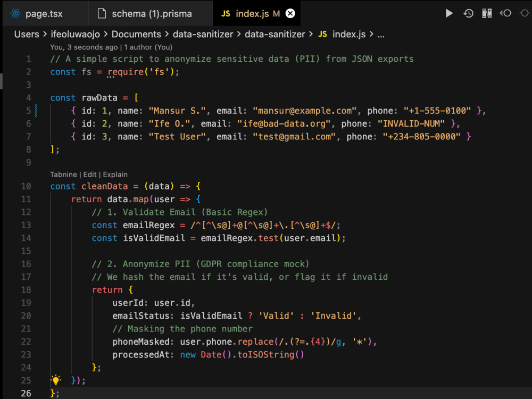Click the Documents breadcrumb segment
The height and width of the screenshot is (399, 532).
(x=136, y=34)
